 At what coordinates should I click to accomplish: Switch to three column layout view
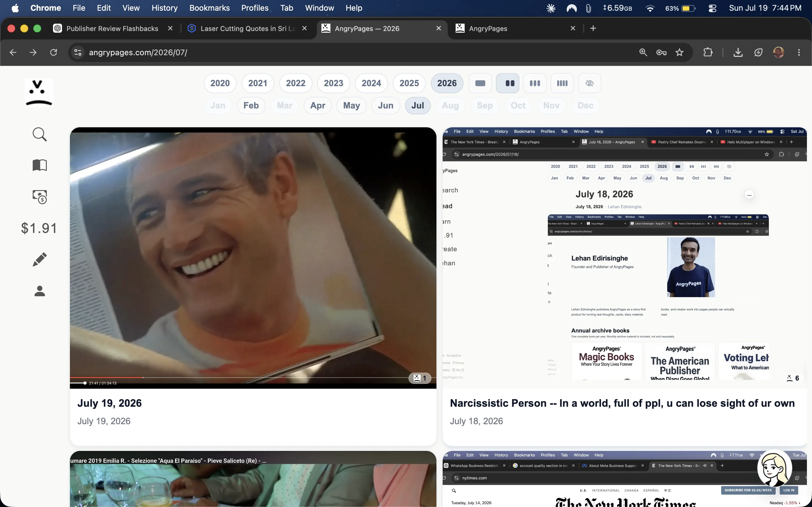[x=535, y=83]
